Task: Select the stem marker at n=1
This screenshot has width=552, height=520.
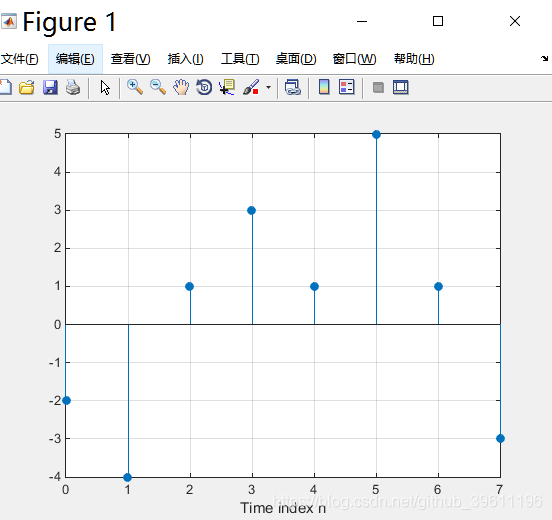Action: point(127,477)
